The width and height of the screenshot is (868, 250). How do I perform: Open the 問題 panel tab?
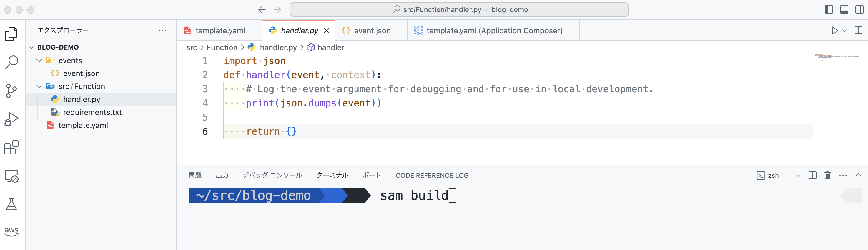[x=195, y=175]
